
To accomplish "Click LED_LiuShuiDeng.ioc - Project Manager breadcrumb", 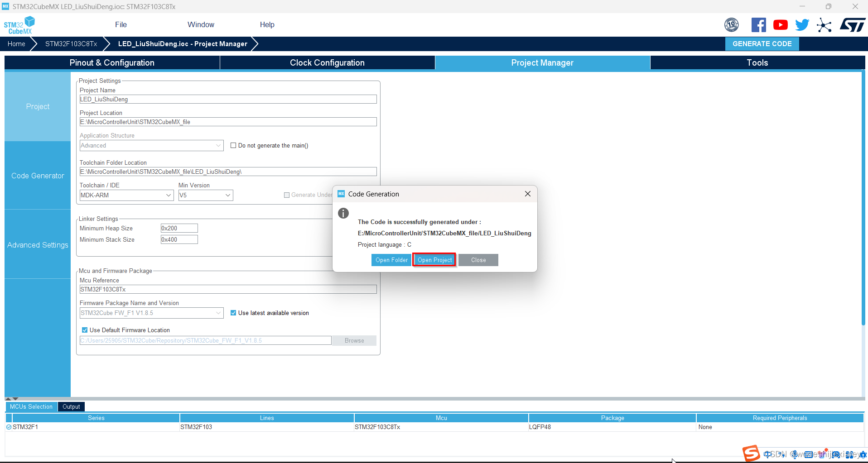I will (x=183, y=44).
